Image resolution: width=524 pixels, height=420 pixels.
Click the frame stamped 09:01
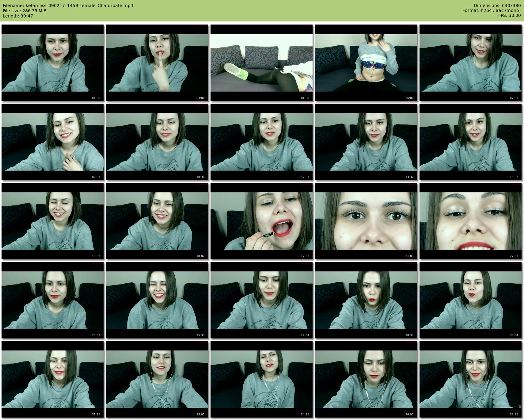[x=53, y=142]
